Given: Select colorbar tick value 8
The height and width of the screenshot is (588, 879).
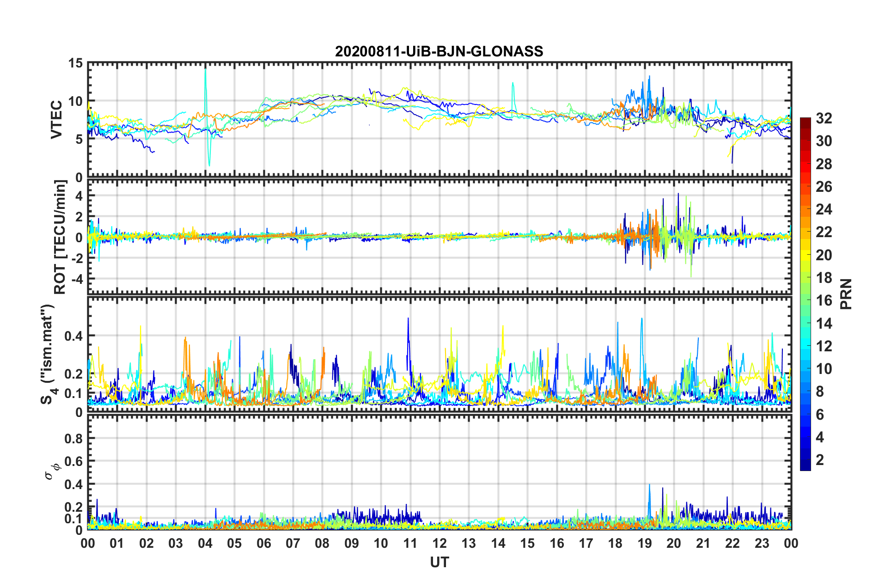Looking at the screenshot, I should [x=819, y=392].
